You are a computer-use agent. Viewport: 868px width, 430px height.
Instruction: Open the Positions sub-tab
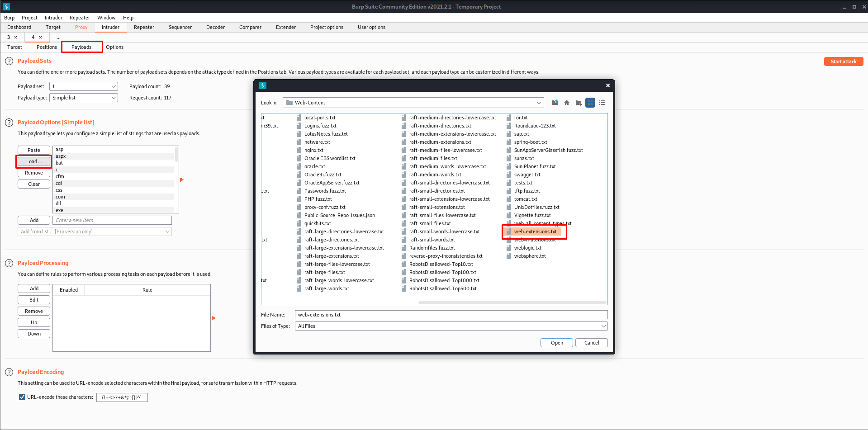47,47
